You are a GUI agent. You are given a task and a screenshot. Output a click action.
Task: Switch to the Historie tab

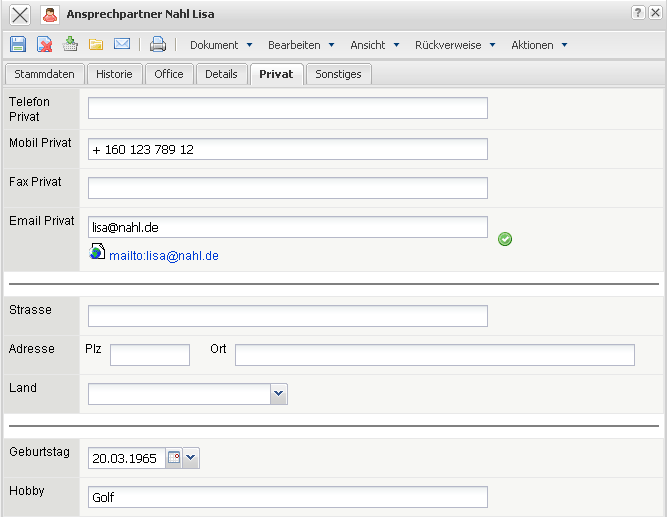pos(114,74)
